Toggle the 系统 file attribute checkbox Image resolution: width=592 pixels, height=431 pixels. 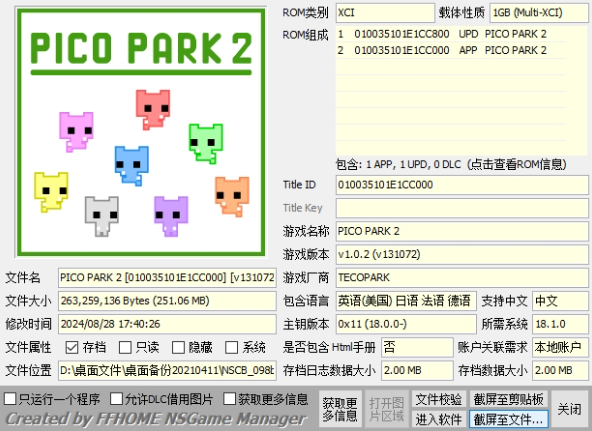(x=231, y=347)
